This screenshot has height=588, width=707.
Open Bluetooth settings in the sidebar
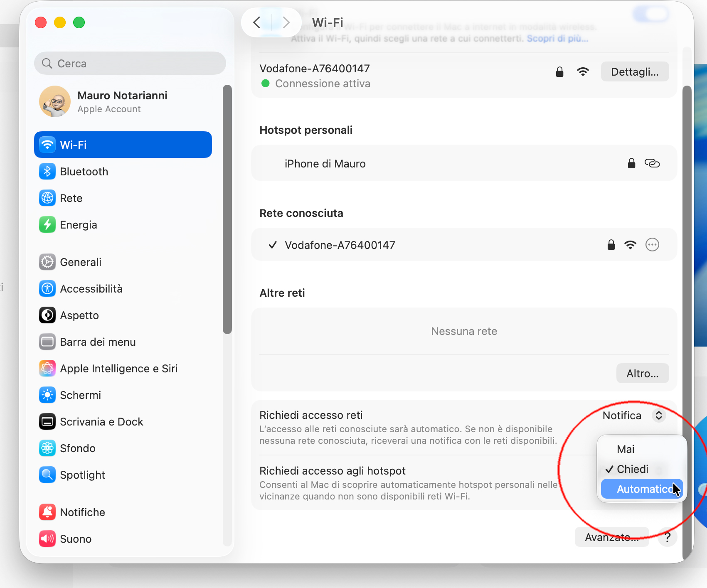[123, 171]
